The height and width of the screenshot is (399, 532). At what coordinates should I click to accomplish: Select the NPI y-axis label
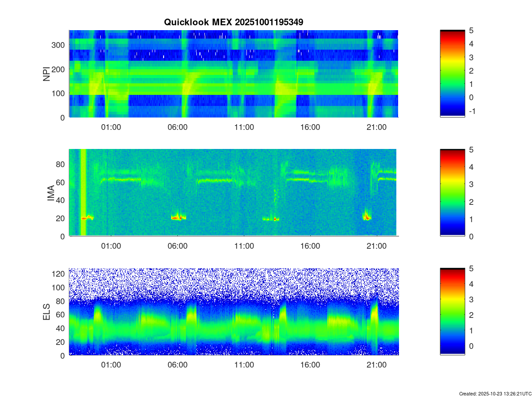pyautogui.click(x=46, y=74)
